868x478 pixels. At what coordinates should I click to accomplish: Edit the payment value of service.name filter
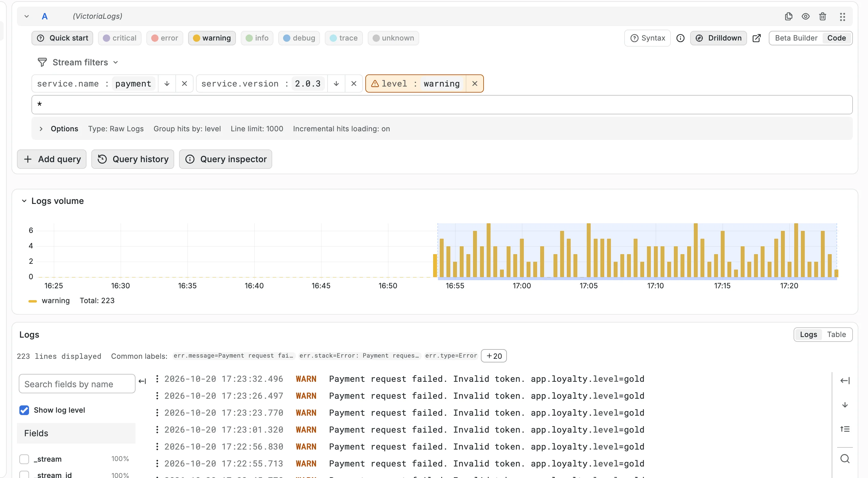click(133, 83)
